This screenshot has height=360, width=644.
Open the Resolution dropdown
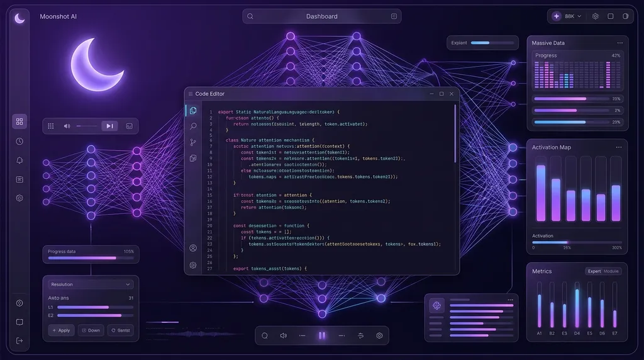coord(91,284)
